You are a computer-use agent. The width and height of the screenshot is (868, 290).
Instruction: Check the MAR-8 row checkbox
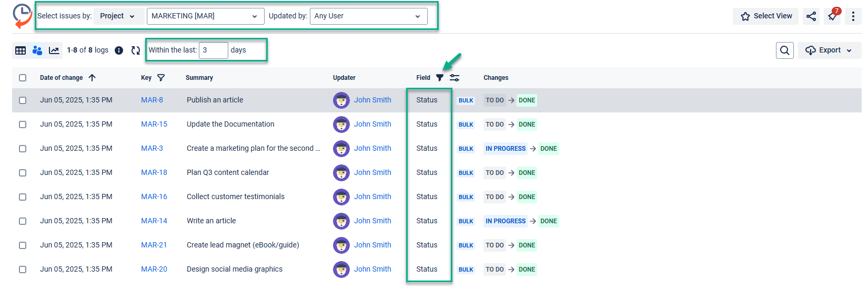click(x=23, y=100)
